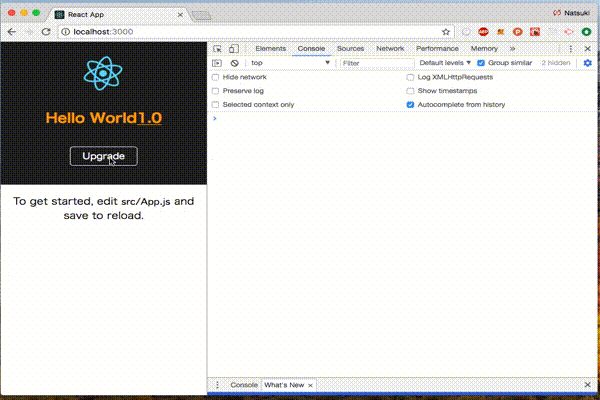
Task: Click the orange P extension icon
Action: (517, 32)
